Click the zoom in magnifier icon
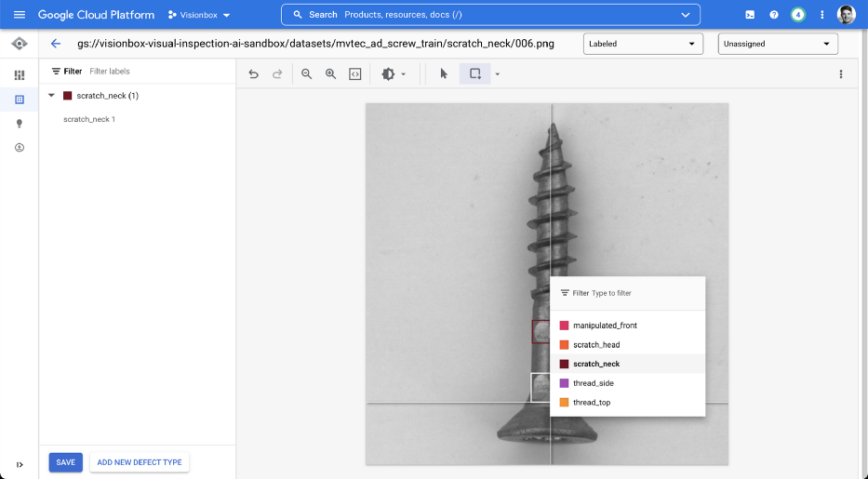 pos(330,74)
